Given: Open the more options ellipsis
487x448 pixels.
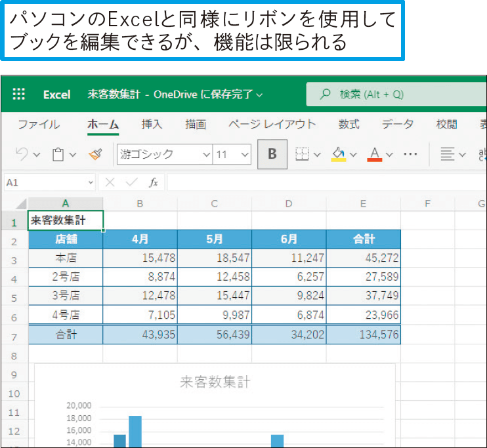Looking at the screenshot, I should point(410,154).
